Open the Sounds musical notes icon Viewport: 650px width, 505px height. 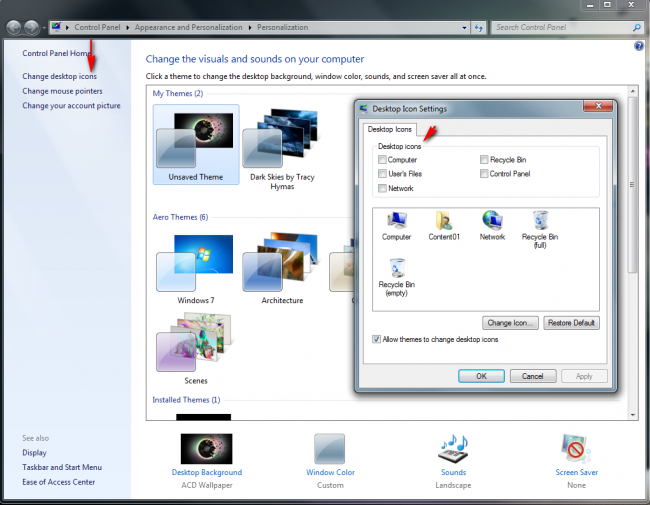coord(453,449)
